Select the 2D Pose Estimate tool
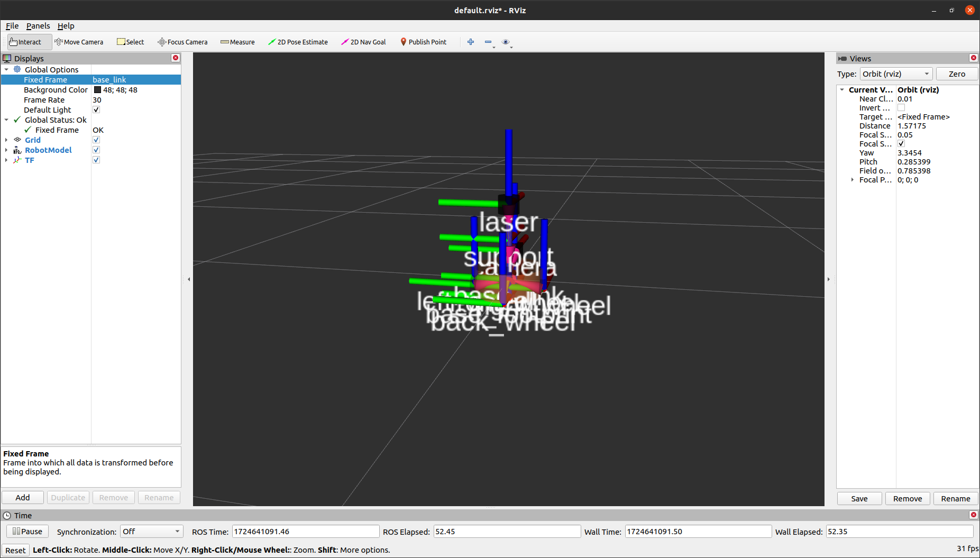Viewport: 980px width, 558px height. [x=298, y=42]
